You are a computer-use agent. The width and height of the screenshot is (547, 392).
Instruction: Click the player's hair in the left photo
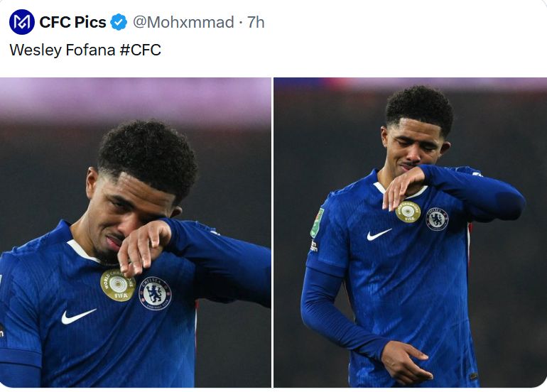[147, 155]
